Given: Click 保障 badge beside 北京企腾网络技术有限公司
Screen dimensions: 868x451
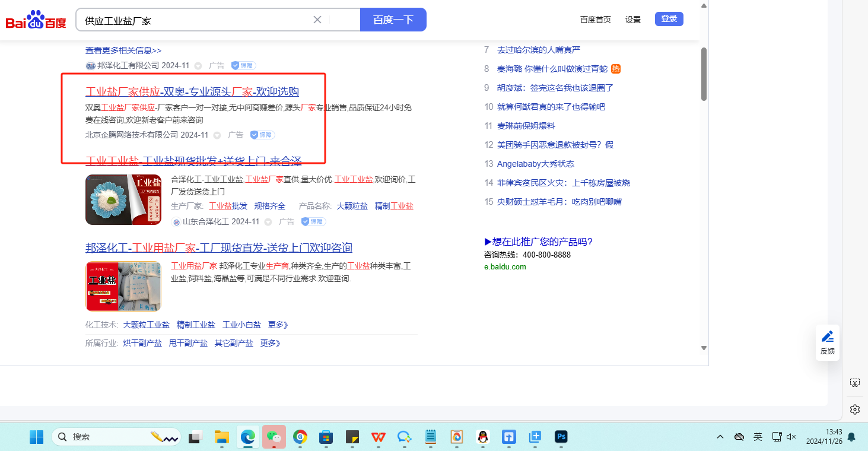Looking at the screenshot, I should coord(262,135).
